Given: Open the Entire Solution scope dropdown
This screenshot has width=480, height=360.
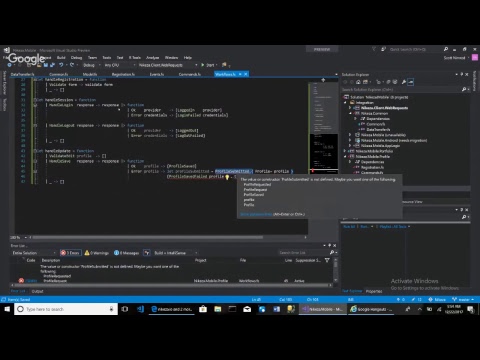Looking at the screenshot, I should tap(34, 253).
